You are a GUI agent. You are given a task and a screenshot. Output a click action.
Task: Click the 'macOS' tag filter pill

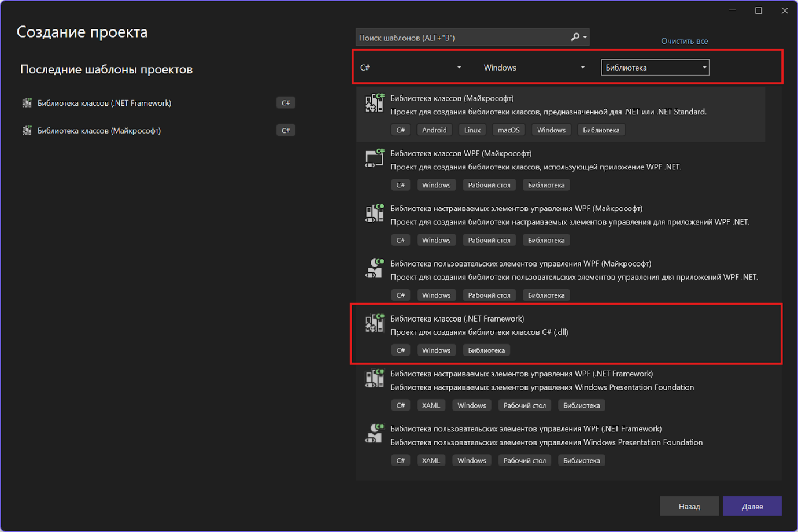tap(508, 130)
